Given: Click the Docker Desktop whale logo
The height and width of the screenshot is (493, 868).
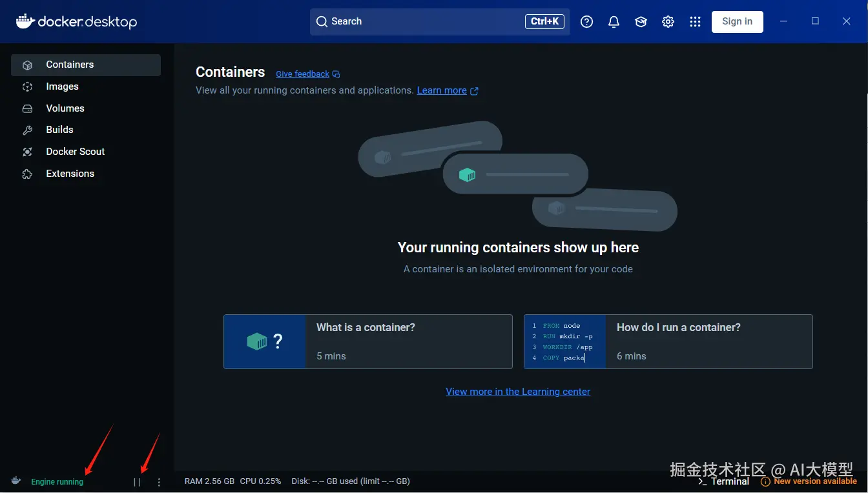Looking at the screenshot, I should click(25, 21).
